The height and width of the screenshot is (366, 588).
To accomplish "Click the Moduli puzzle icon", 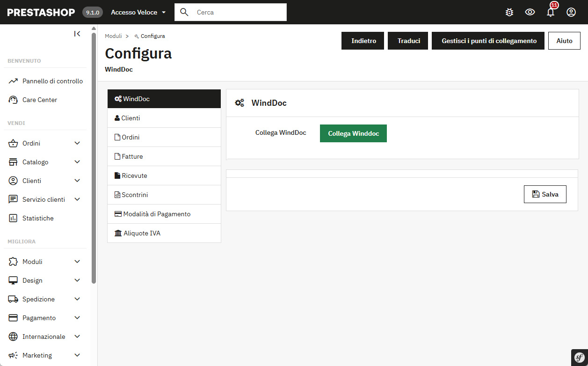I will 13,262.
